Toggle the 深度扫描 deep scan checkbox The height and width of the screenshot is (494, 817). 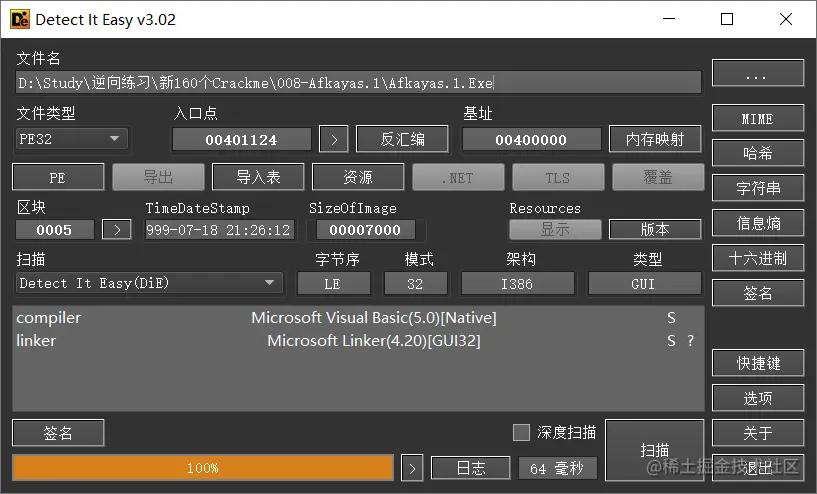click(521, 432)
